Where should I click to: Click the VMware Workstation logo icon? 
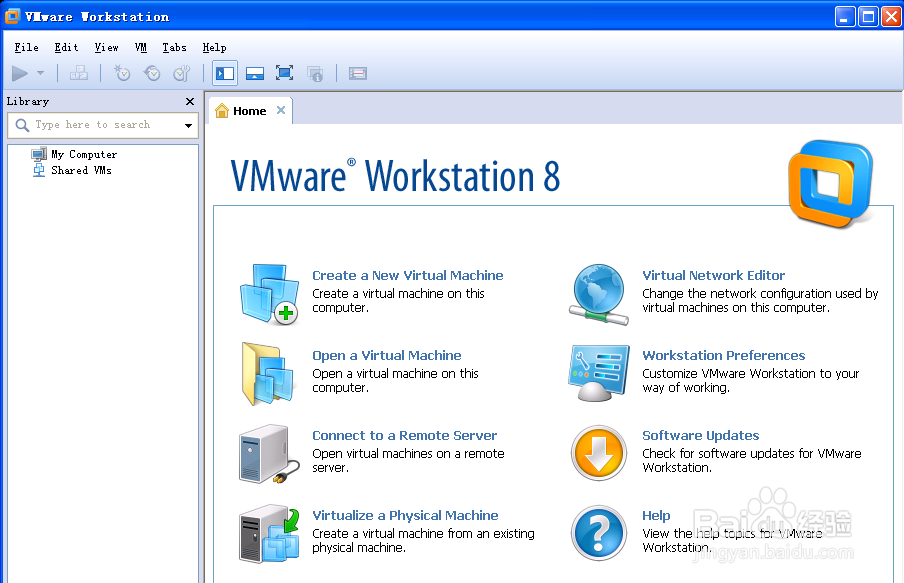[x=831, y=183]
